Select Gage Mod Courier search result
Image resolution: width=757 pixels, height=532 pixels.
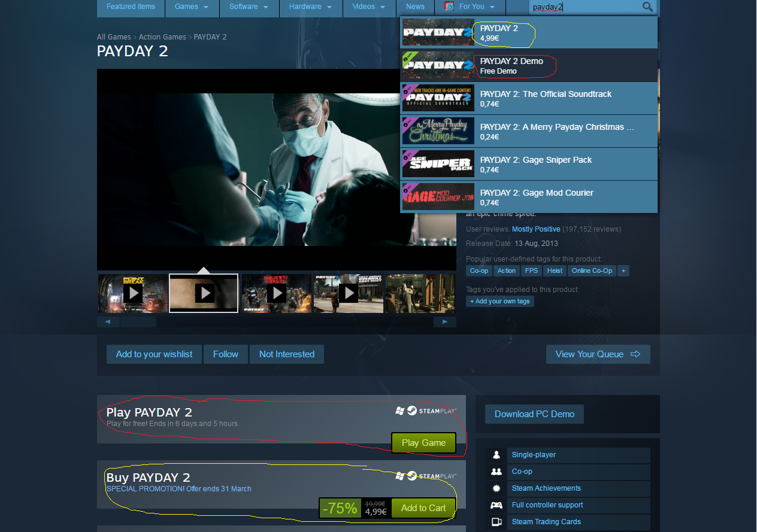click(x=529, y=197)
